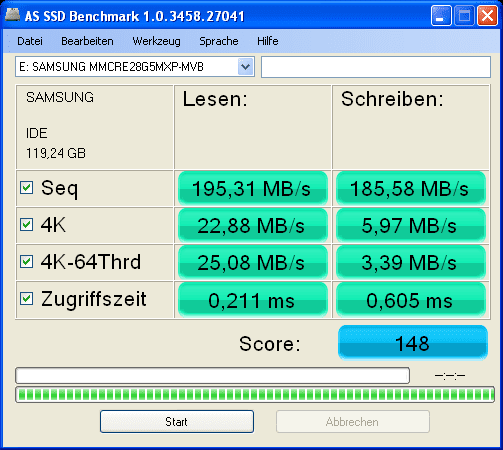Expand the drive selection dropdown arrow
Screen dimensions: 503x450
[x=246, y=67]
